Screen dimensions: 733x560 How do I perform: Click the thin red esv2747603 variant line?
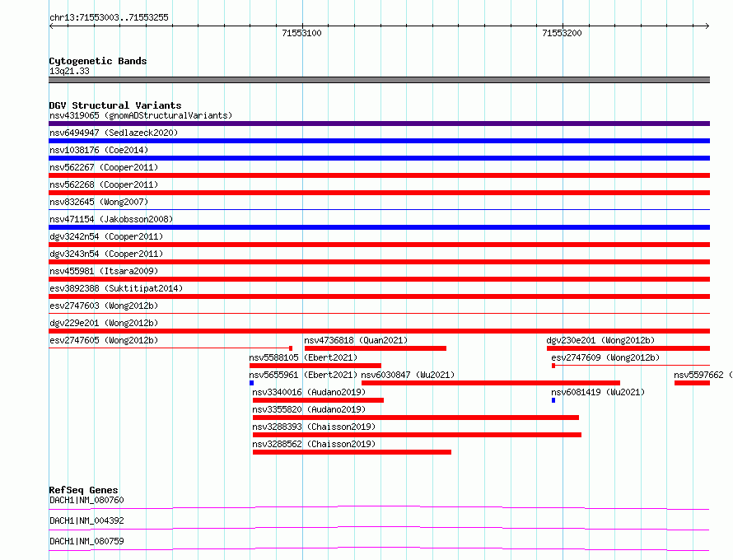pyautogui.click(x=379, y=313)
